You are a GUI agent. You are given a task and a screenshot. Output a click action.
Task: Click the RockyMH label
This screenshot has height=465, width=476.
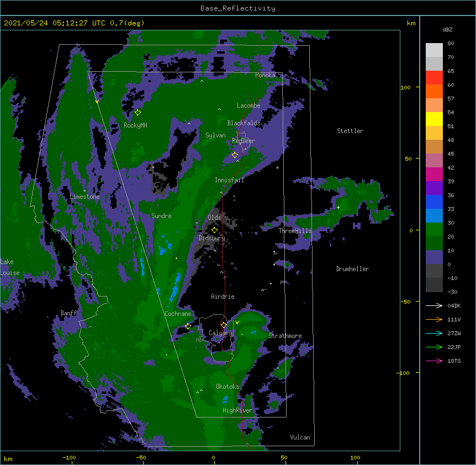[135, 125]
